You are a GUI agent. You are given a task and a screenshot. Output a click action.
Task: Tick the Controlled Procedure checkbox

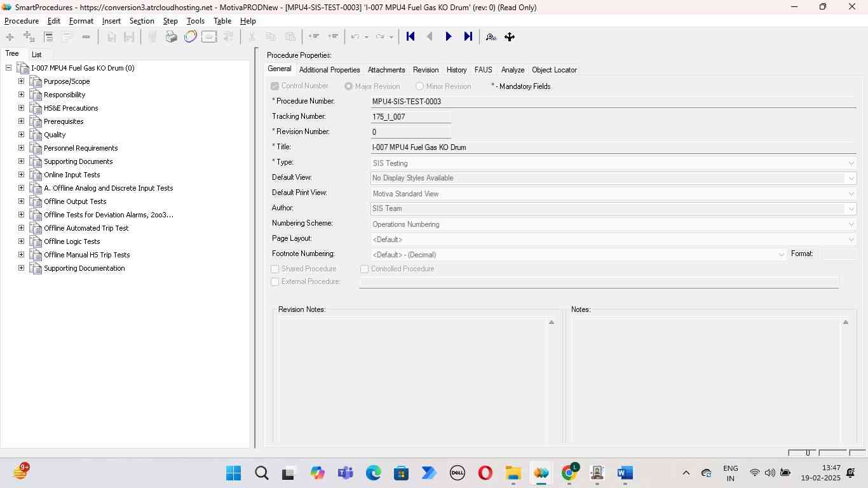[x=365, y=269]
